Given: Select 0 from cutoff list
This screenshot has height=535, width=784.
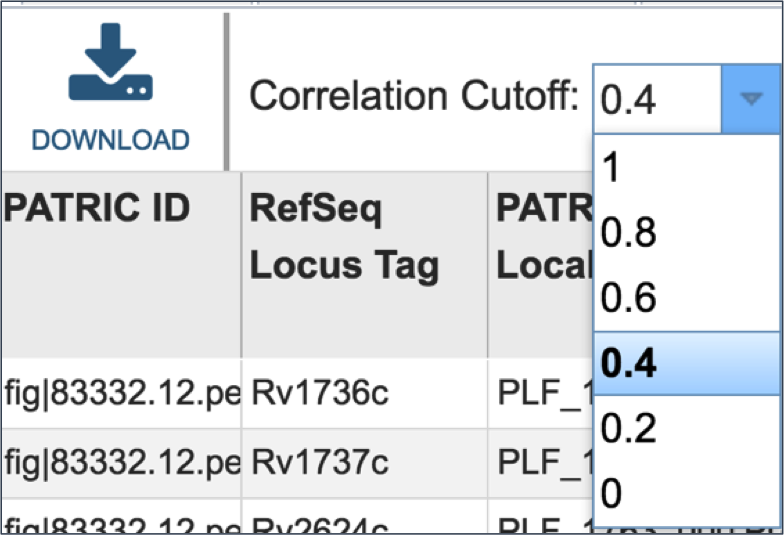Looking at the screenshot, I should [x=686, y=494].
